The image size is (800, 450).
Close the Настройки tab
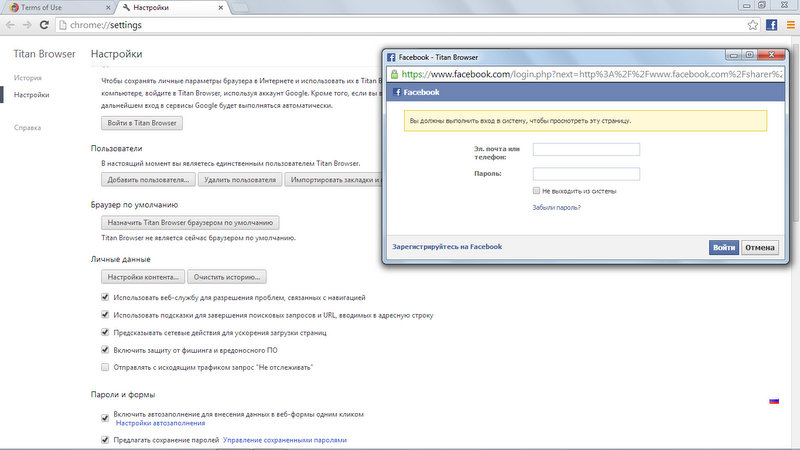click(x=220, y=8)
